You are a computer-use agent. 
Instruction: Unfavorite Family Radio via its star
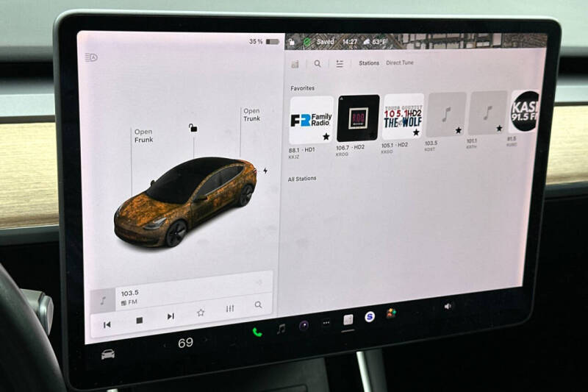pyautogui.click(x=326, y=137)
